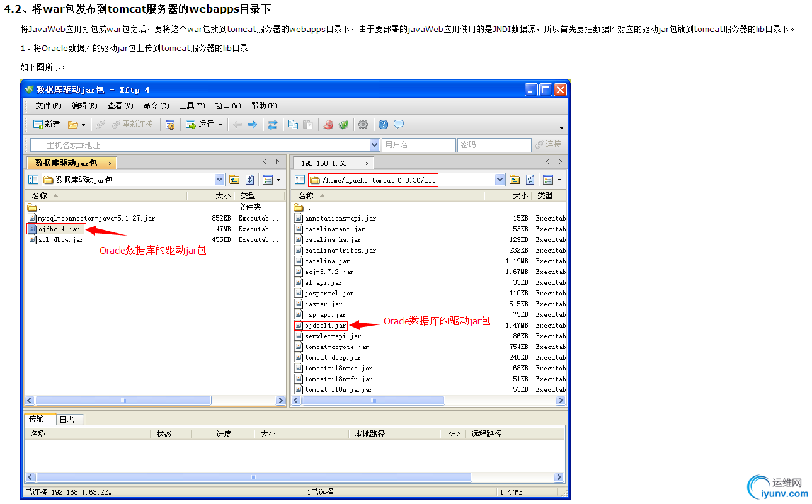Click the 运行 run button
This screenshot has height=504, width=812.
coord(200,124)
